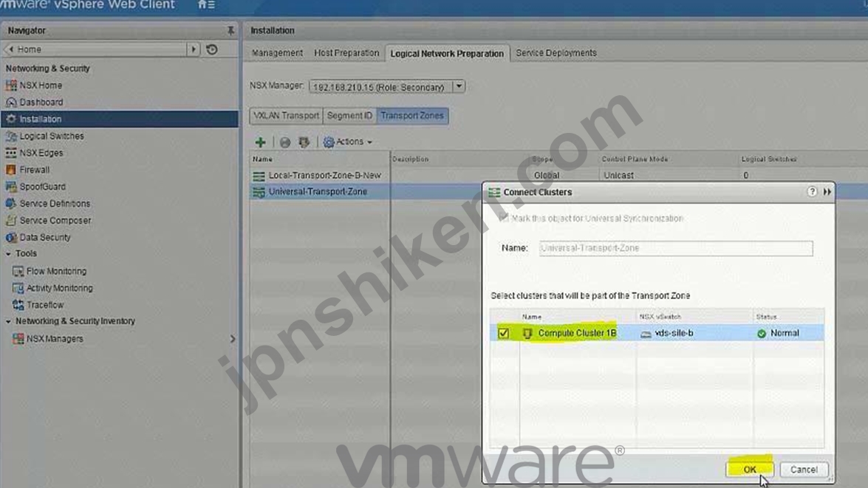Click the NSX Edges icon
This screenshot has width=868, height=488.
(x=11, y=153)
